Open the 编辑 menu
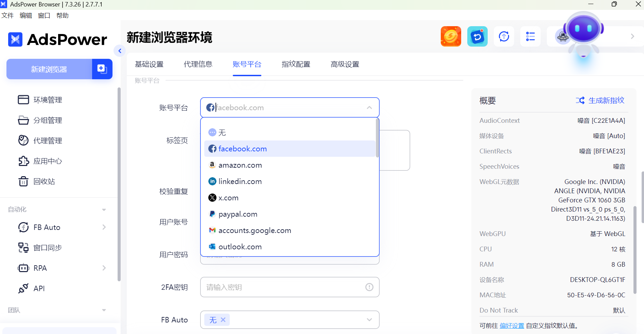 click(x=26, y=16)
